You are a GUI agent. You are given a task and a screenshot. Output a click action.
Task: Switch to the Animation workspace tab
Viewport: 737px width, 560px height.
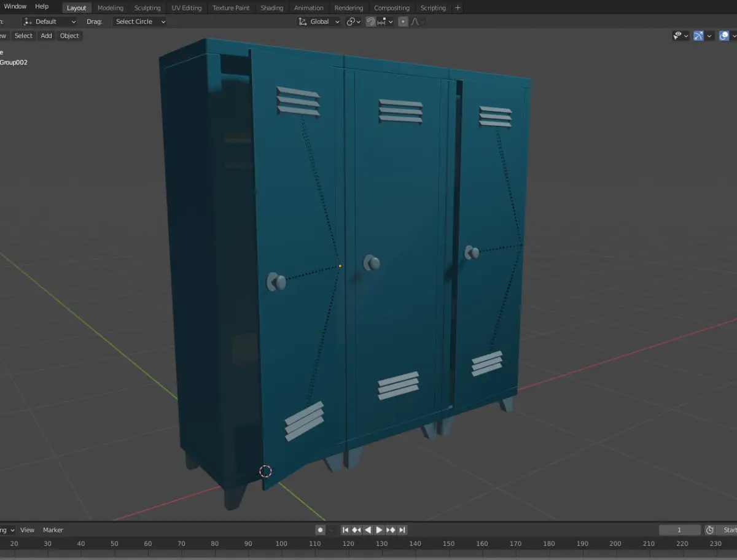pos(309,8)
